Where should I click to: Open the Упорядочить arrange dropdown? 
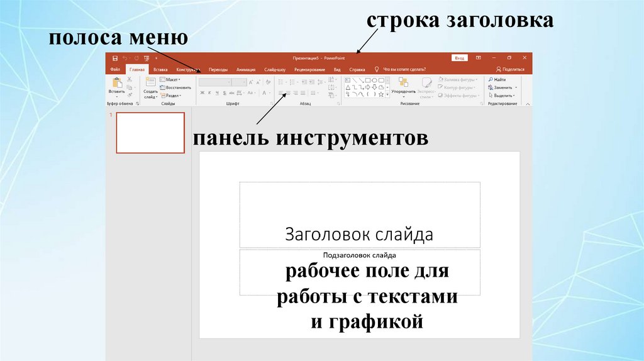tap(403, 87)
